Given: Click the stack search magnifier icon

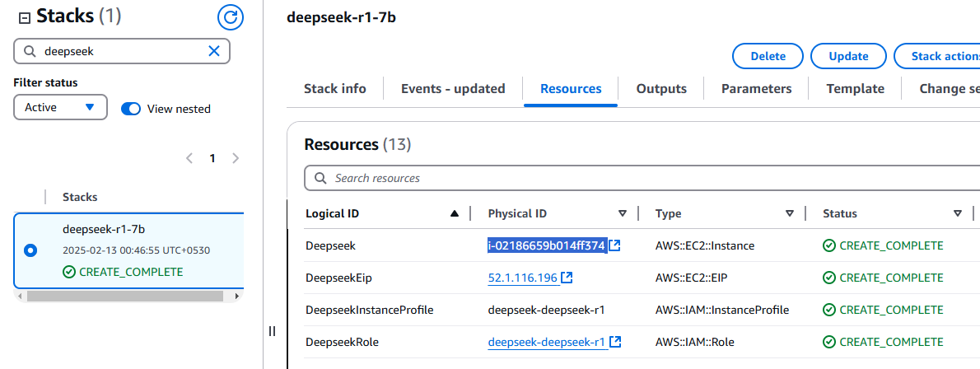Looking at the screenshot, I should 30,51.
